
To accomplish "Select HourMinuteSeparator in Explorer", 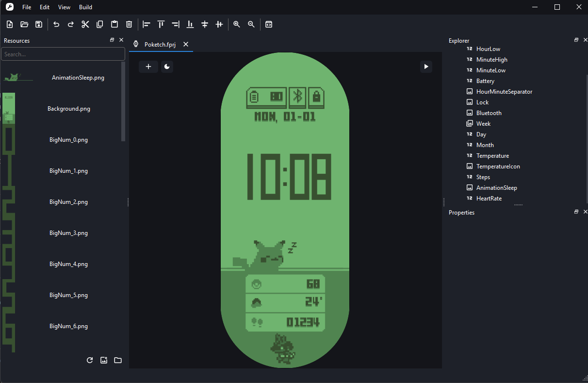I will pyautogui.click(x=504, y=92).
